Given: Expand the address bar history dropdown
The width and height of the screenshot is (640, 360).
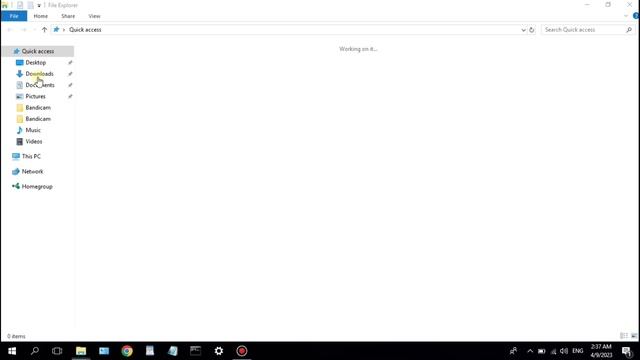Looking at the screenshot, I should pos(523,30).
